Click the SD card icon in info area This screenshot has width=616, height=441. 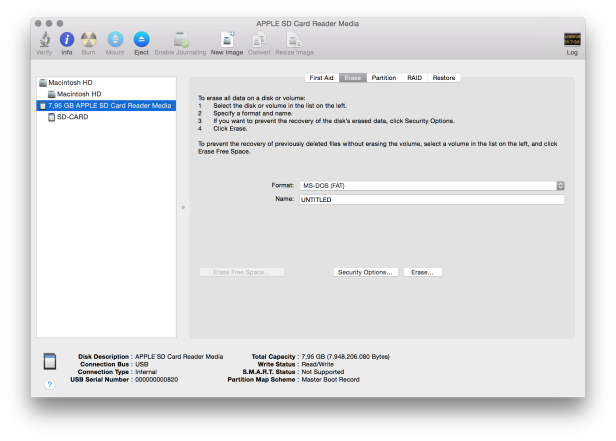50,361
